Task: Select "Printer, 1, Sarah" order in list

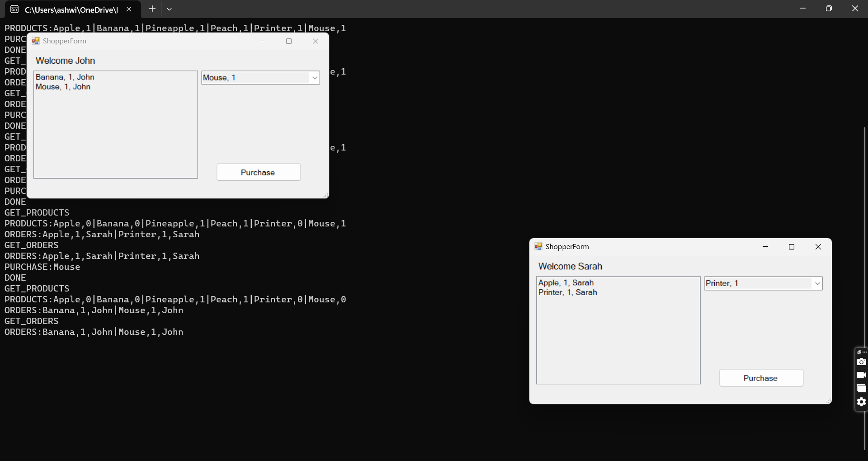Action: [x=568, y=292]
